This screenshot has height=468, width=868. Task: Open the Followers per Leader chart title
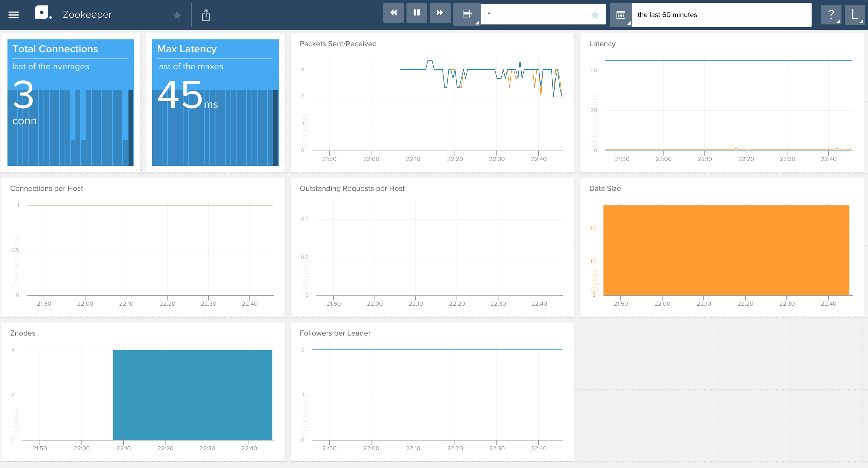(x=335, y=333)
